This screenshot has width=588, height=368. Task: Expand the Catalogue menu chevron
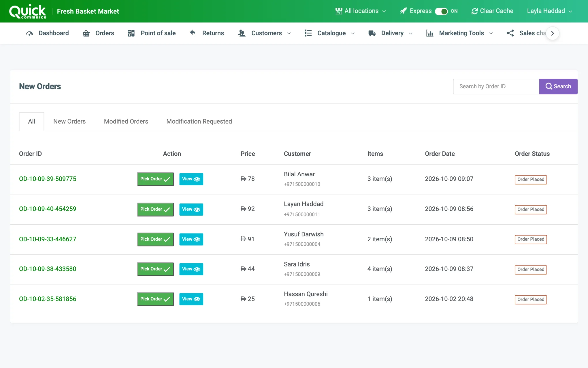[353, 33]
